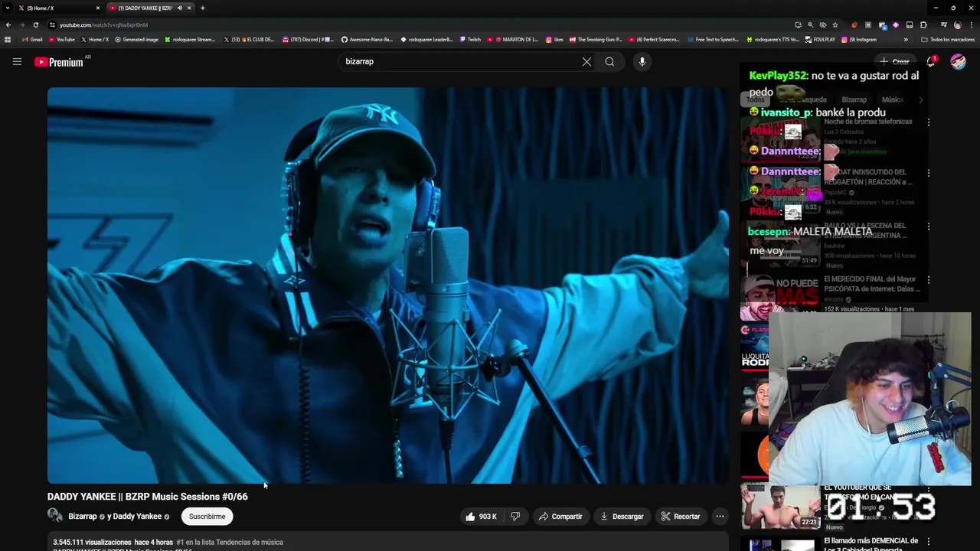Advance the filter chips with the right arrow

point(920,99)
